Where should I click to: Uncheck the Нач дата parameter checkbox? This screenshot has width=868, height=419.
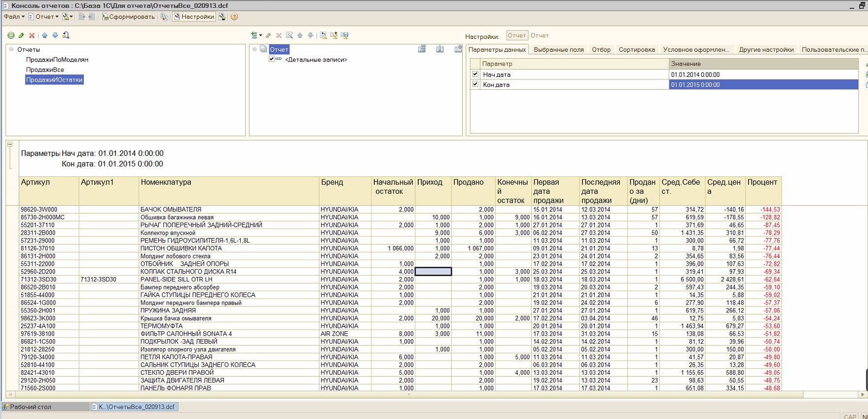coord(475,74)
